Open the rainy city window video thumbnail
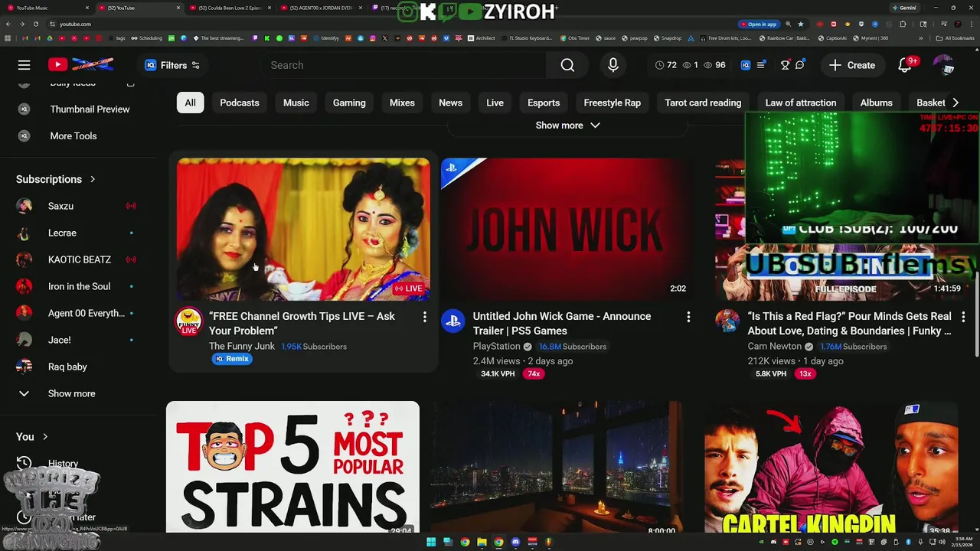The height and width of the screenshot is (551, 980). tap(557, 466)
